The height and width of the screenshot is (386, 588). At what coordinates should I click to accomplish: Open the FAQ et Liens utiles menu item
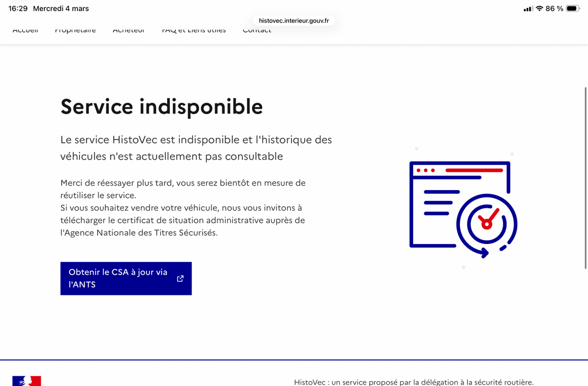pyautogui.click(x=194, y=30)
